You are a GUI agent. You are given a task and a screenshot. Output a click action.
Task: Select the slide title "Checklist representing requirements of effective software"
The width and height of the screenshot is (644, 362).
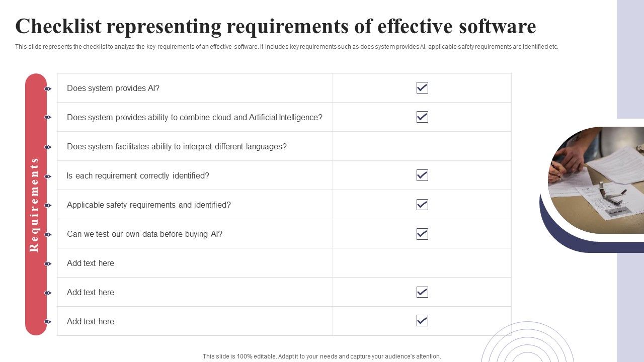pos(275,26)
